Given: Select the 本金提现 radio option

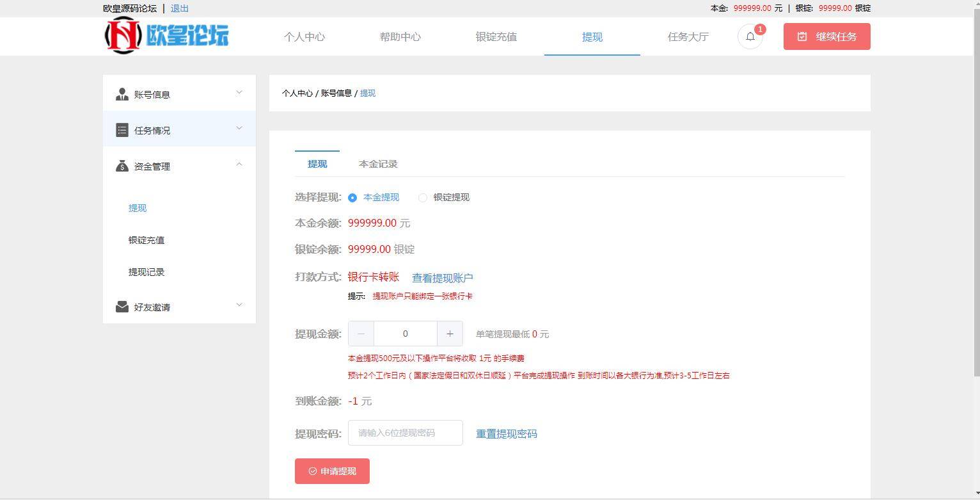Looking at the screenshot, I should [x=352, y=197].
